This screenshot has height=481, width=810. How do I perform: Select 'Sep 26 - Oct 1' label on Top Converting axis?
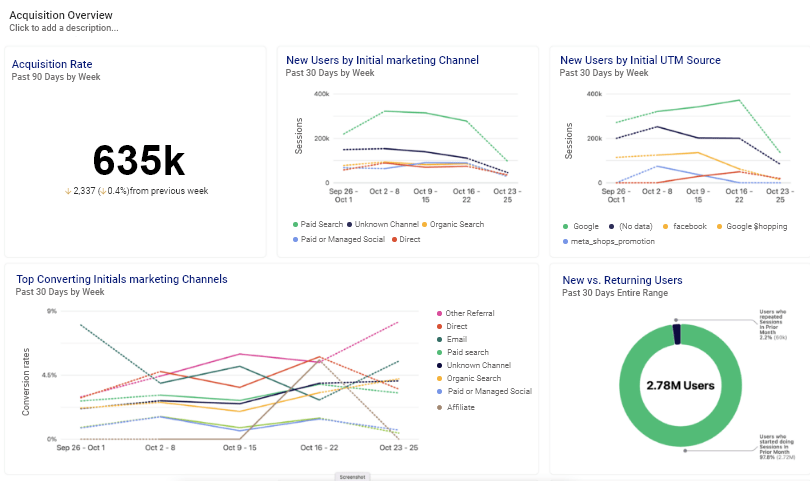click(x=81, y=447)
